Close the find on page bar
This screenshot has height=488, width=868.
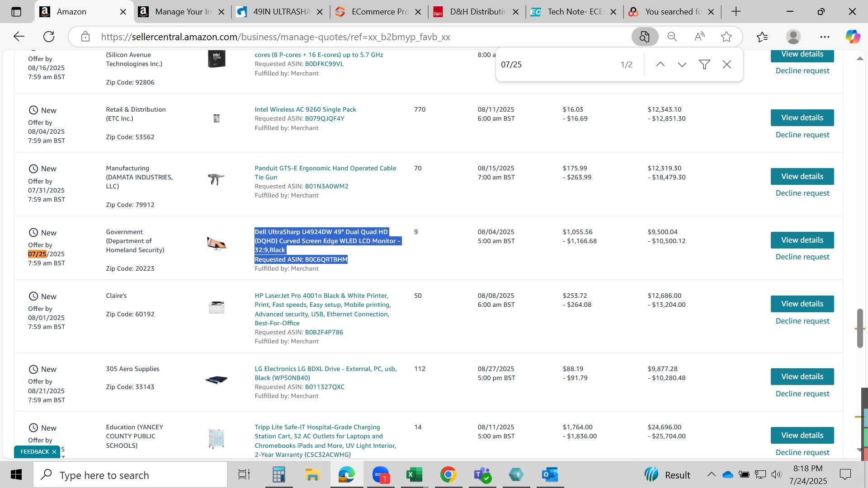(x=727, y=65)
